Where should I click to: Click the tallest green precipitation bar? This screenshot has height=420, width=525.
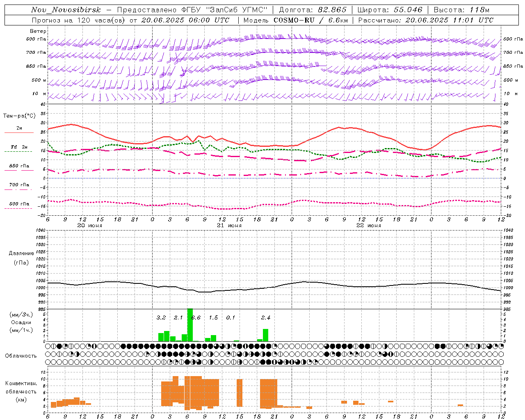click(x=190, y=325)
